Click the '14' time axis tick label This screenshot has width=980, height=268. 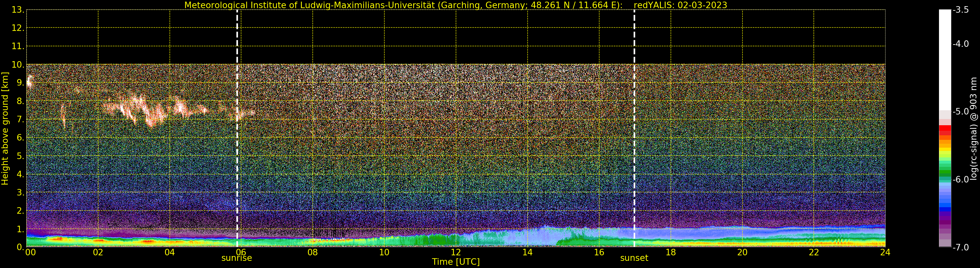527,252
